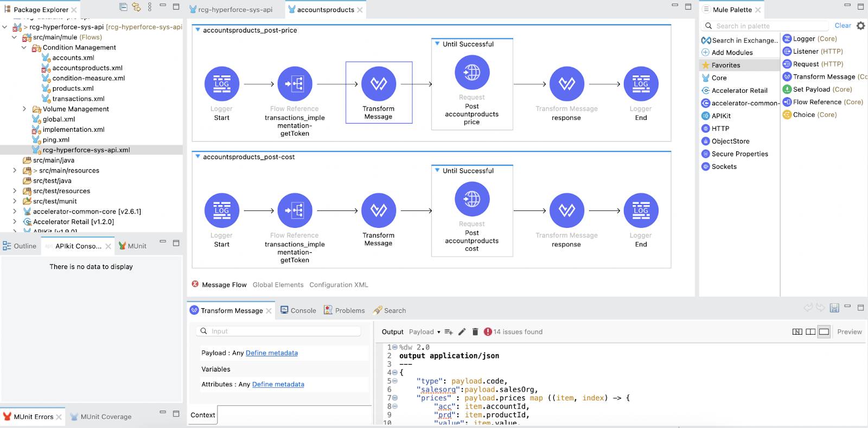
Task: Open products.xml in Package Explorer
Action: pyautogui.click(x=73, y=88)
